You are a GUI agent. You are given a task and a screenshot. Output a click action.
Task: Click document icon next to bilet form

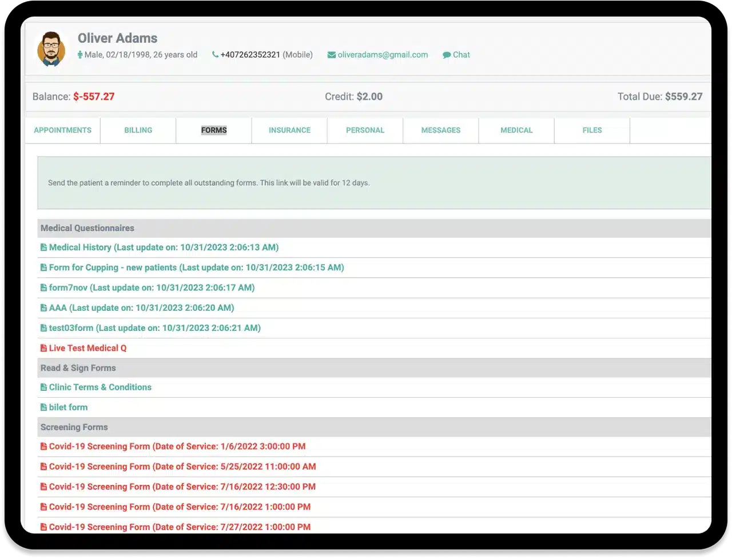click(x=43, y=407)
